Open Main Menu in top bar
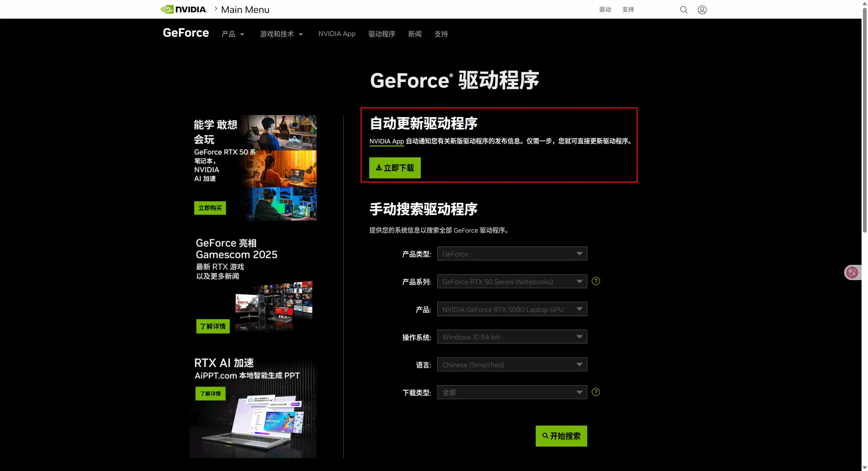Viewport: 868px width, 471px height. click(x=245, y=9)
